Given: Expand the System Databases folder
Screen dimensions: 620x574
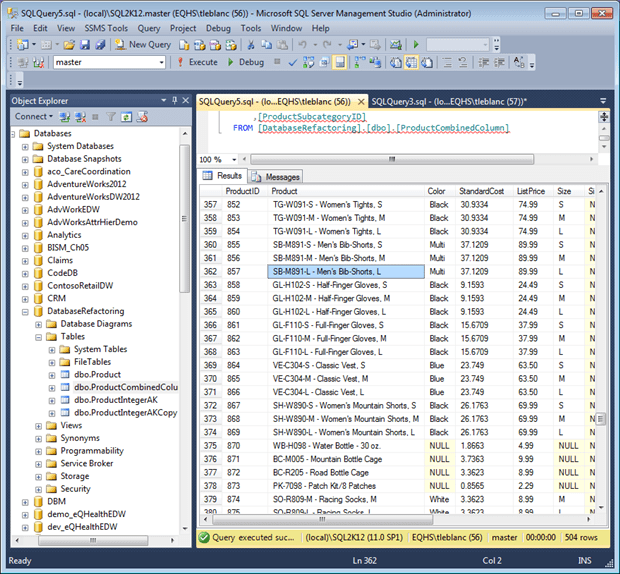Looking at the screenshot, I should [x=25, y=147].
